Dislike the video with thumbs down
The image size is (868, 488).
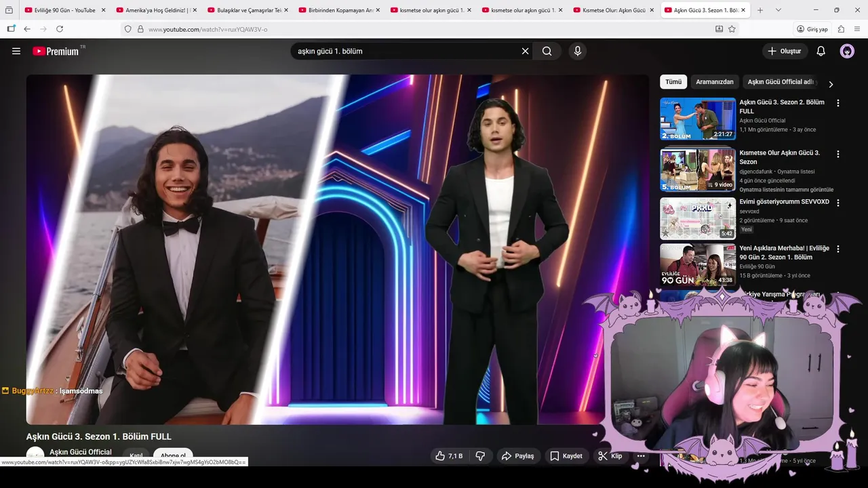tap(480, 456)
